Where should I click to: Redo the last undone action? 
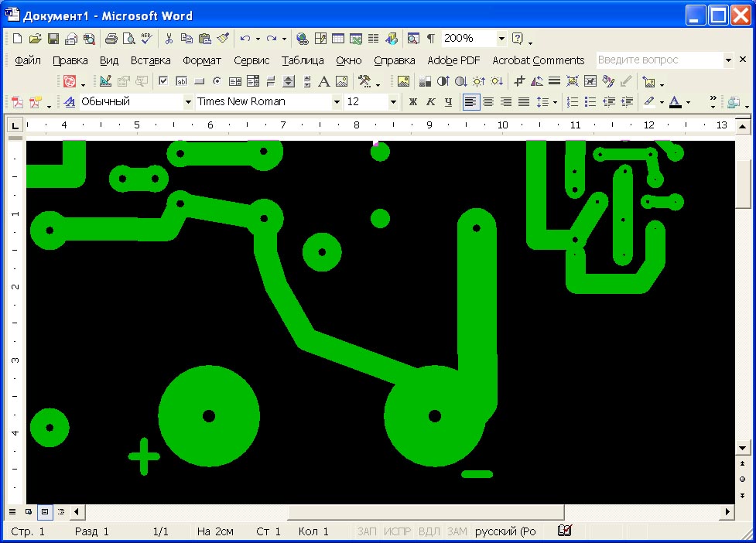click(x=272, y=39)
